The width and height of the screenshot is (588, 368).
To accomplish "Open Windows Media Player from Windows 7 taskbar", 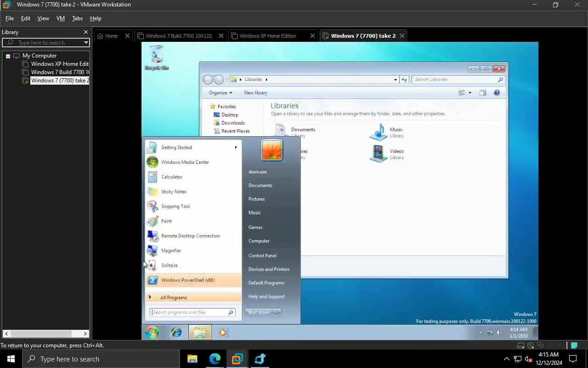I will pos(223,332).
